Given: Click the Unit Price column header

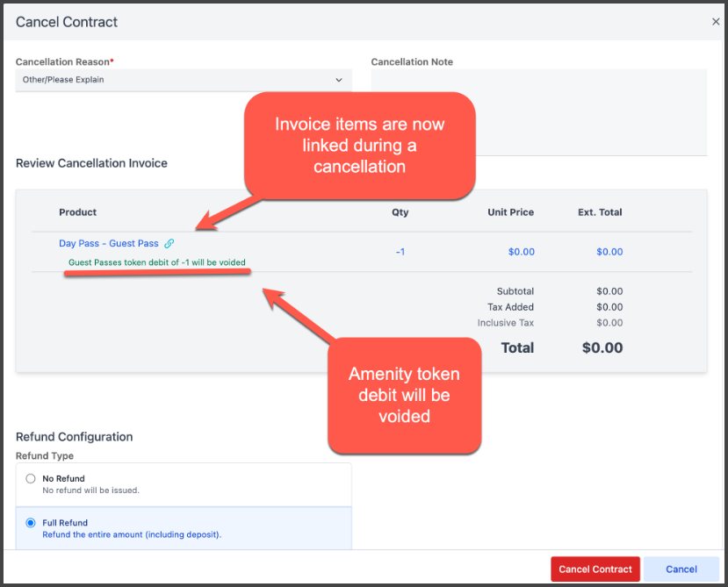Looking at the screenshot, I should point(510,212).
